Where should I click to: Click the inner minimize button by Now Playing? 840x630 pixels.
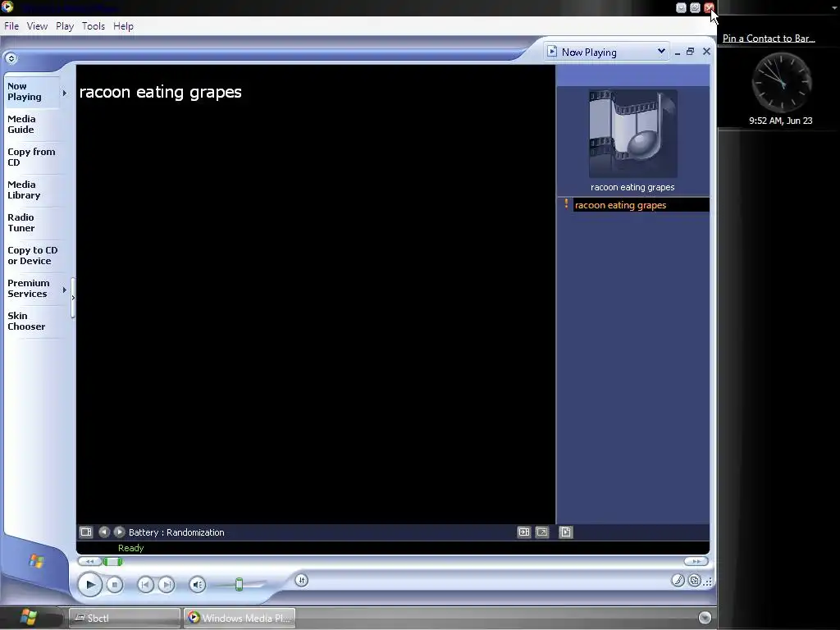pyautogui.click(x=677, y=52)
